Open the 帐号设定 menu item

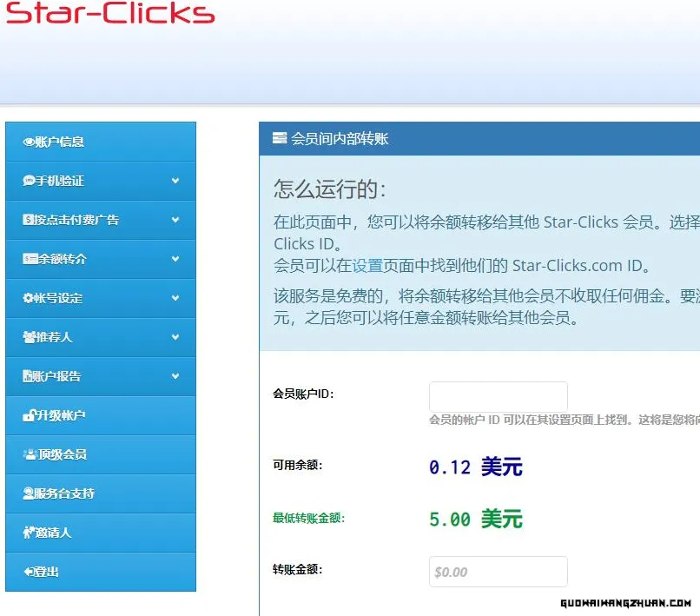pos(101,298)
